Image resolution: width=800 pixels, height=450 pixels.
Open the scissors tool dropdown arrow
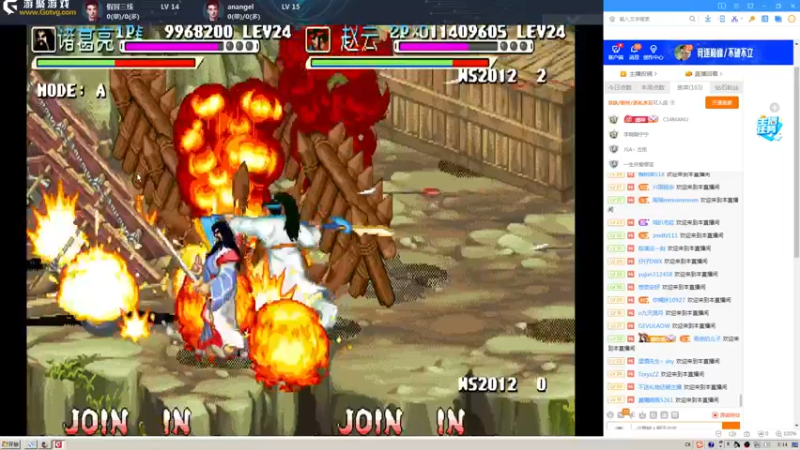[741, 19]
